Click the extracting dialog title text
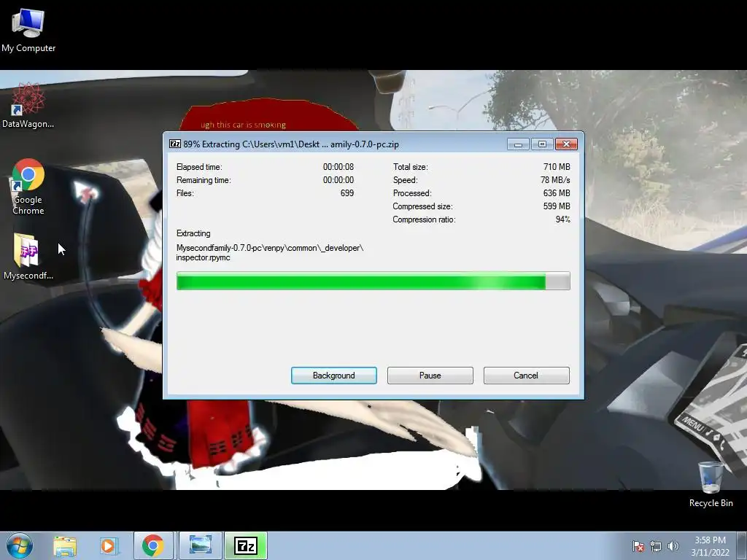Image resolution: width=747 pixels, height=560 pixels. (291, 144)
